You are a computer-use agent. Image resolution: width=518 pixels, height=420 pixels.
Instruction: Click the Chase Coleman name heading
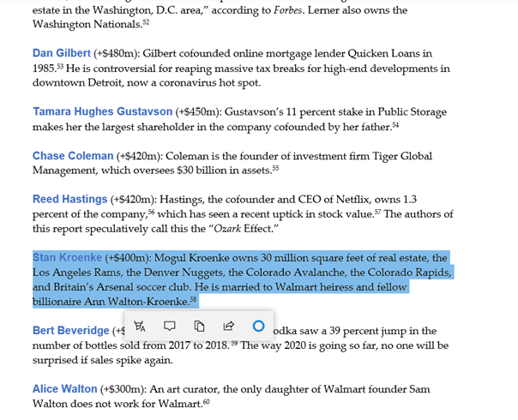pyautogui.click(x=73, y=156)
